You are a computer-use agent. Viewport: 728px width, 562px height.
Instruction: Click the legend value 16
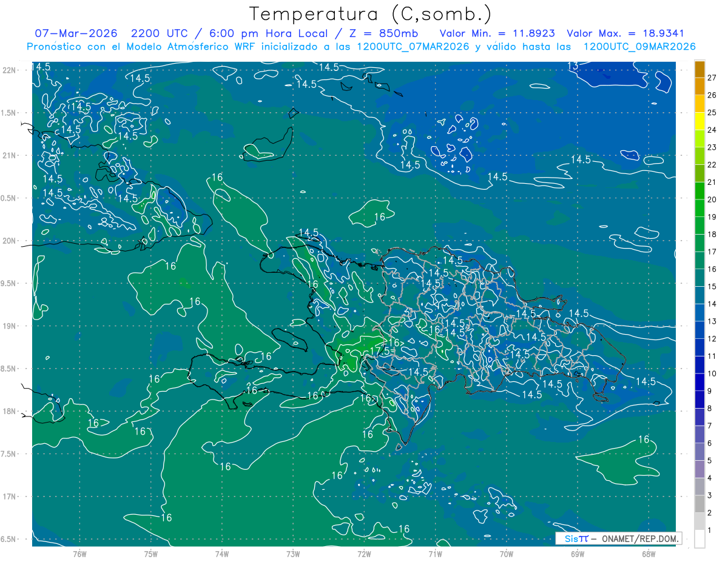click(x=712, y=269)
